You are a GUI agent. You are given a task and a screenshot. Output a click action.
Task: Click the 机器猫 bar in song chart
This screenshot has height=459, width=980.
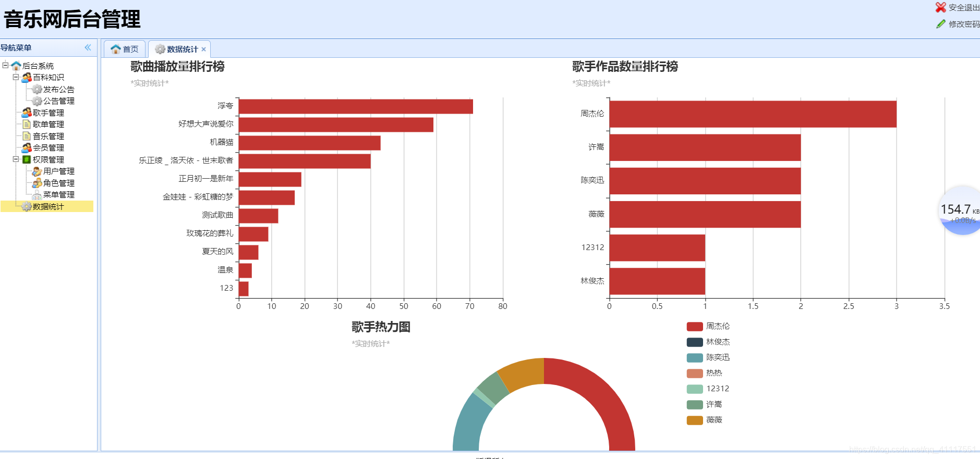point(309,143)
